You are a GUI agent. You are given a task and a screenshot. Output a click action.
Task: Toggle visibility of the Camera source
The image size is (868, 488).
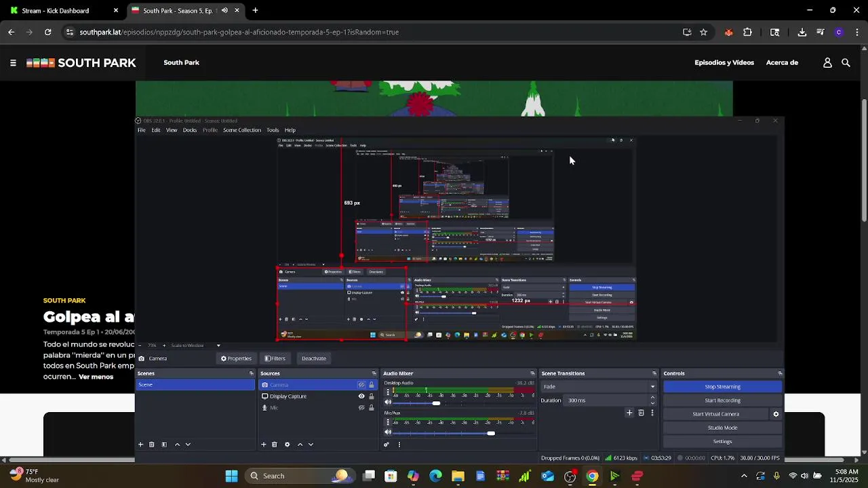point(361,385)
